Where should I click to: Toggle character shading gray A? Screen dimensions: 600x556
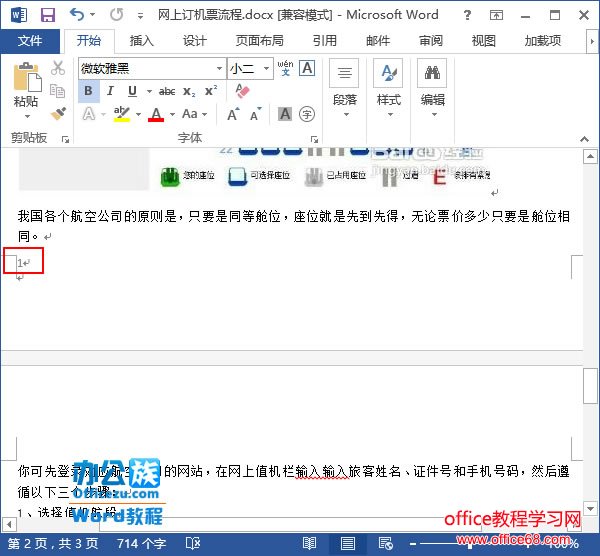(285, 114)
